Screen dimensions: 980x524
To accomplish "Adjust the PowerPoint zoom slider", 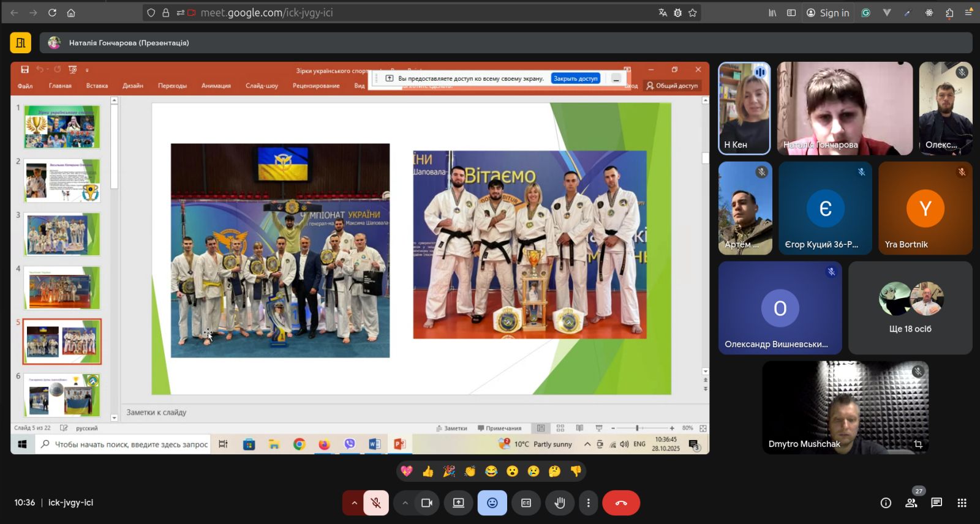I will pos(637,428).
